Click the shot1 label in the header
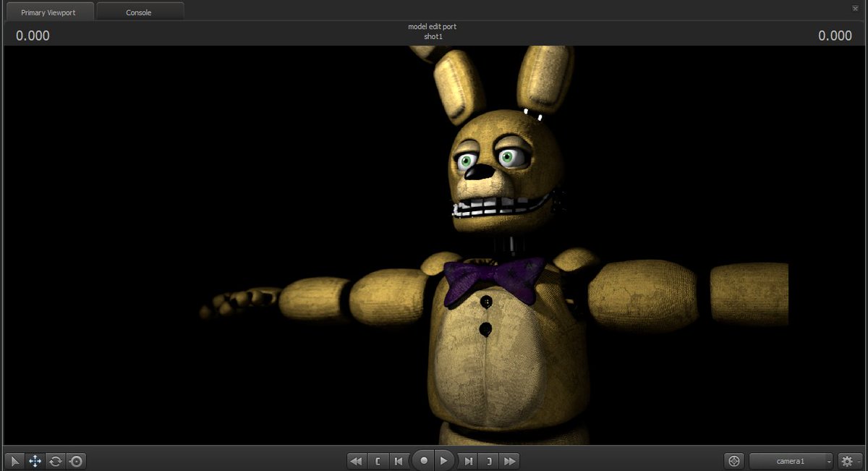Image resolution: width=868 pixels, height=471 pixels. coord(433,36)
